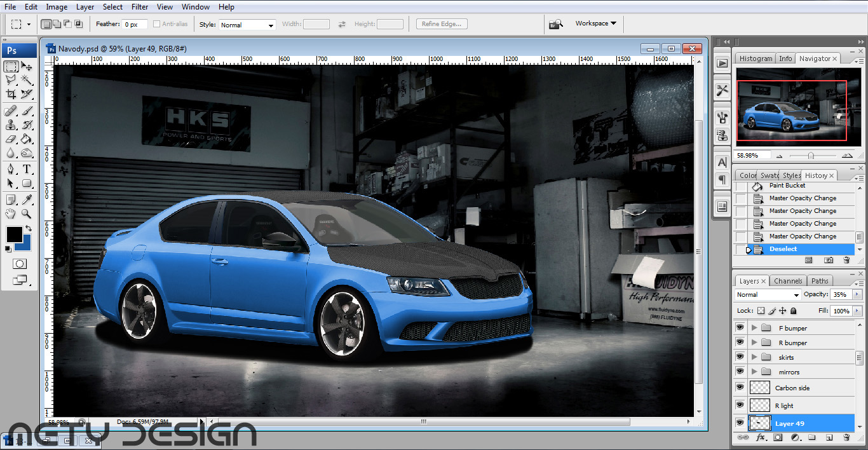868x450 pixels.
Task: Click the foreground color swatch
Action: point(14,234)
